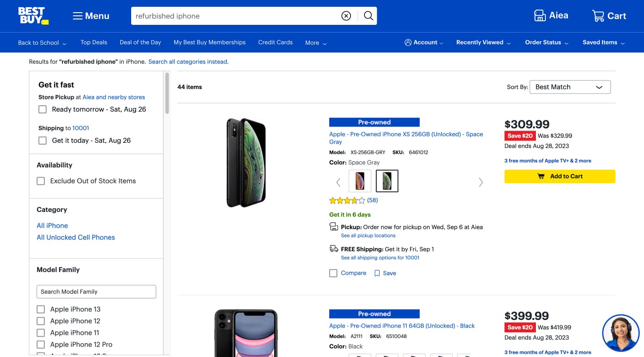The image size is (644, 357).
Task: Open Deal of the Day
Action: tap(140, 42)
